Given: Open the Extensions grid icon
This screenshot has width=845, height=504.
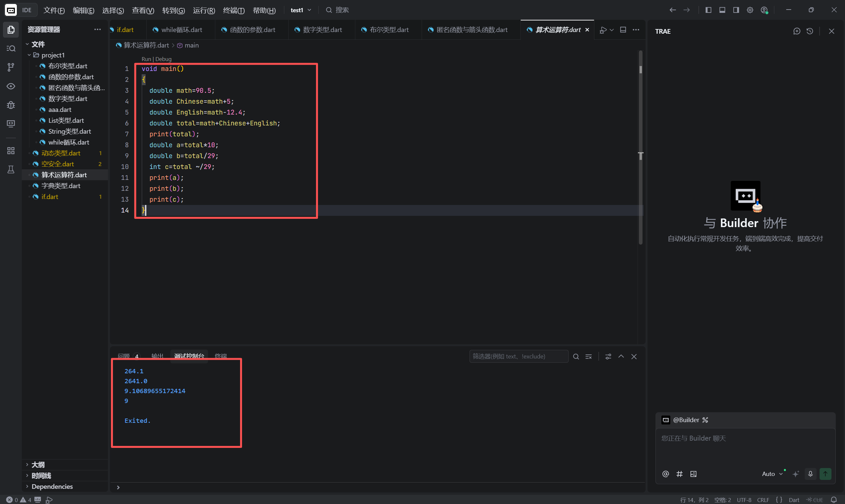Looking at the screenshot, I should (x=11, y=151).
